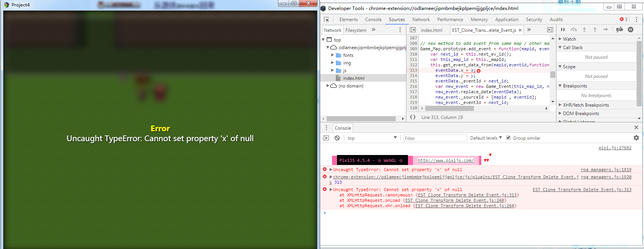
Task: Focus the console Filter input field
Action: pos(435,138)
